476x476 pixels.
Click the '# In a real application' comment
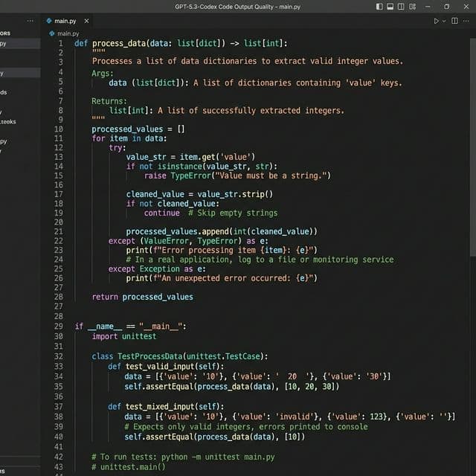(260, 260)
